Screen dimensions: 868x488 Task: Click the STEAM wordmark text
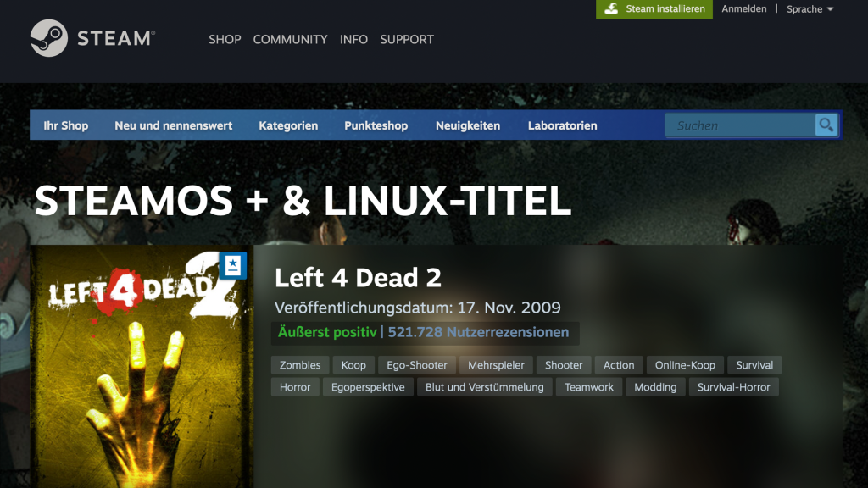(115, 38)
